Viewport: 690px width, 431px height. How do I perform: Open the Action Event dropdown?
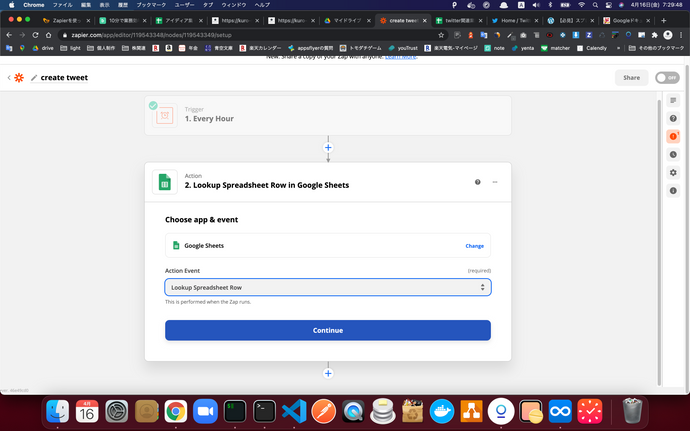328,287
